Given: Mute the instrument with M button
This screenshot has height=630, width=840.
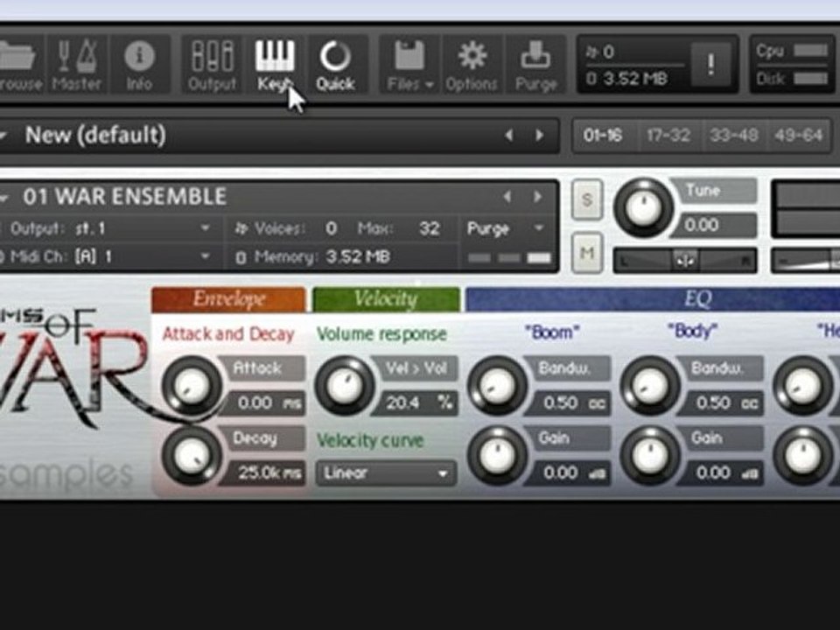Looking at the screenshot, I should pyautogui.click(x=586, y=253).
